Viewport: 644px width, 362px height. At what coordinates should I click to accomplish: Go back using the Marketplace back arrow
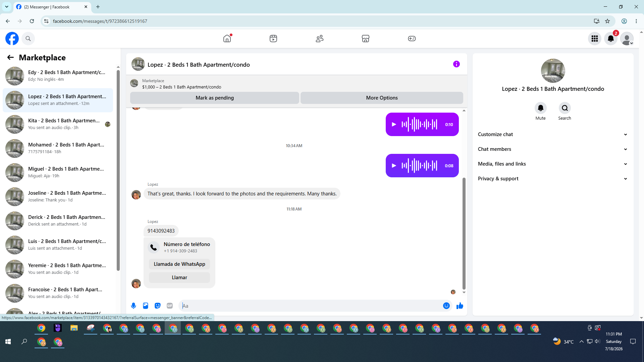click(10, 57)
